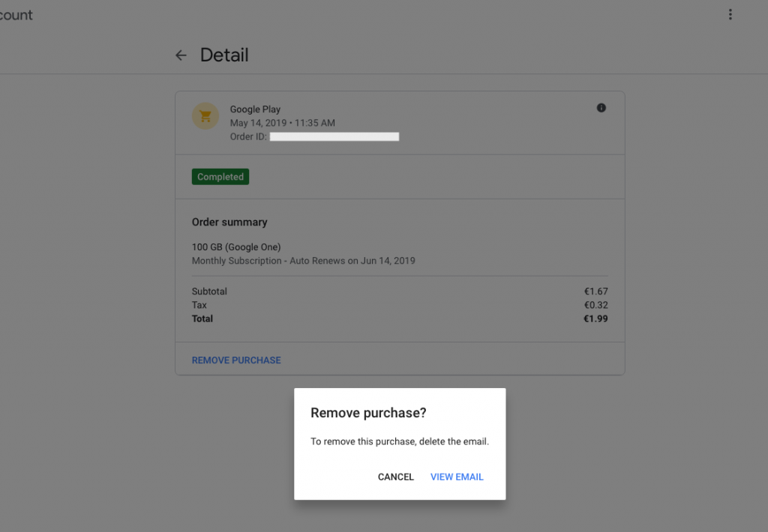Click the tax amount €0.32
Screen dimensions: 768x532
pyautogui.click(x=595, y=305)
